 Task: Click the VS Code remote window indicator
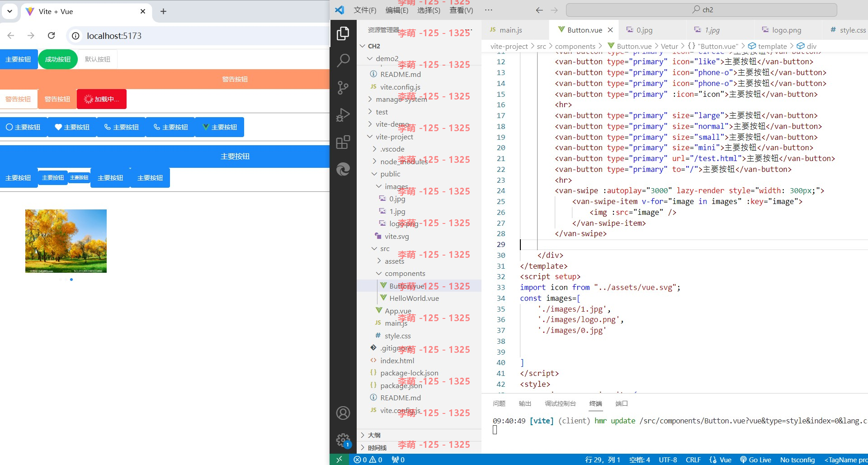coord(339,460)
